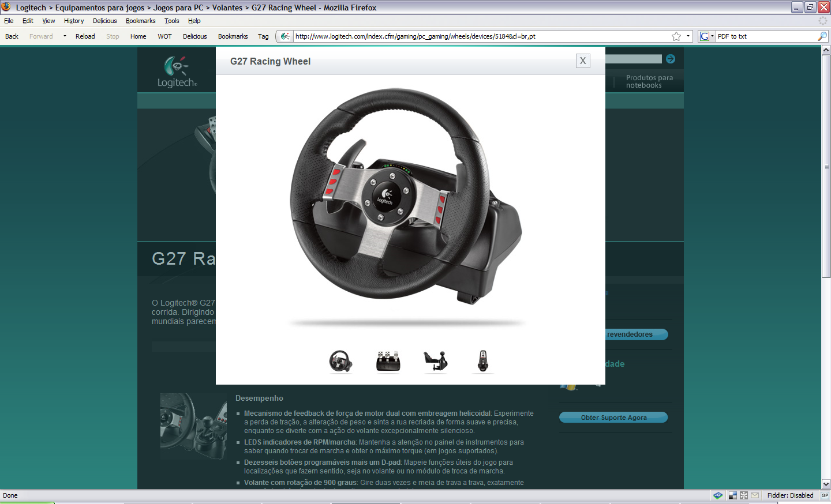
Task: Toggle the Fiddler: Disabled status indicator
Action: click(790, 495)
